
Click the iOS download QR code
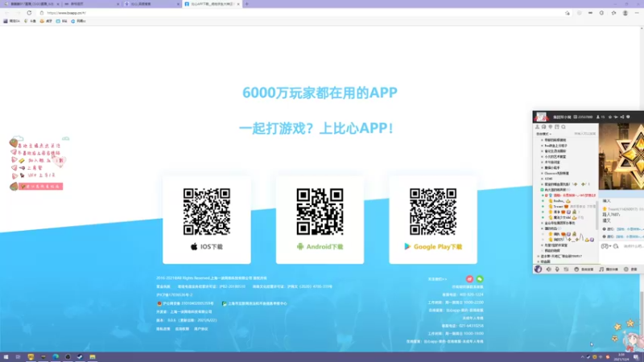[207, 212]
